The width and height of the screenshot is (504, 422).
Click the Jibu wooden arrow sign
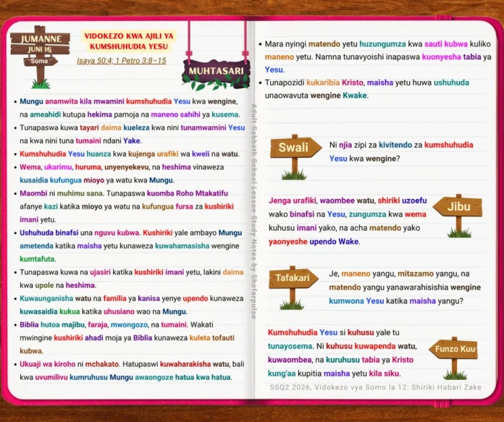coord(458,207)
